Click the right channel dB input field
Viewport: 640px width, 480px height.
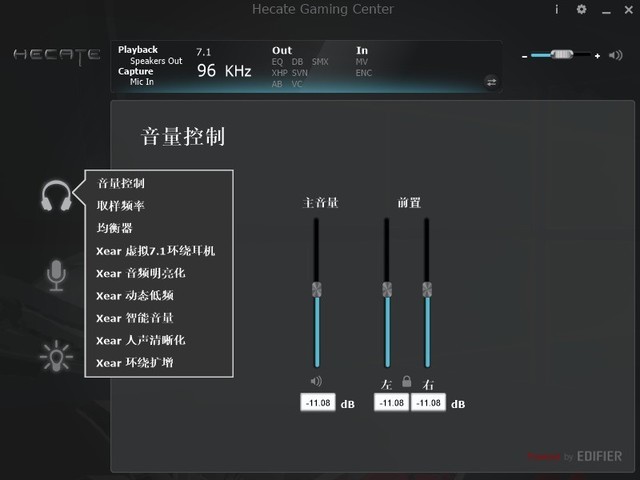pos(428,403)
